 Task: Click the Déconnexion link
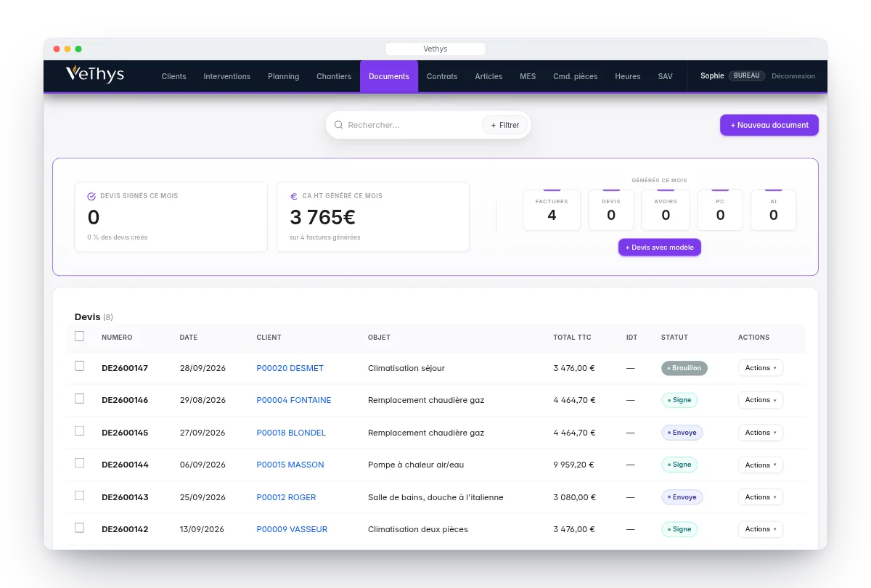[793, 75]
